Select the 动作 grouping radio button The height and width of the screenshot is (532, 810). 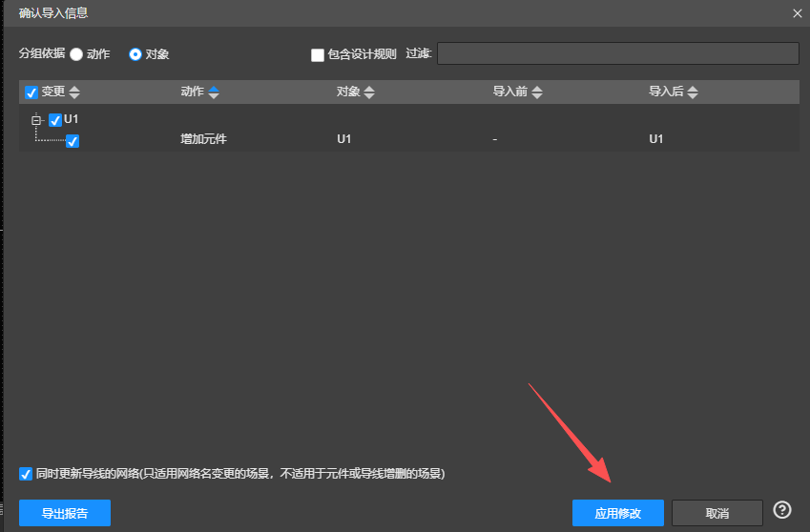76,54
